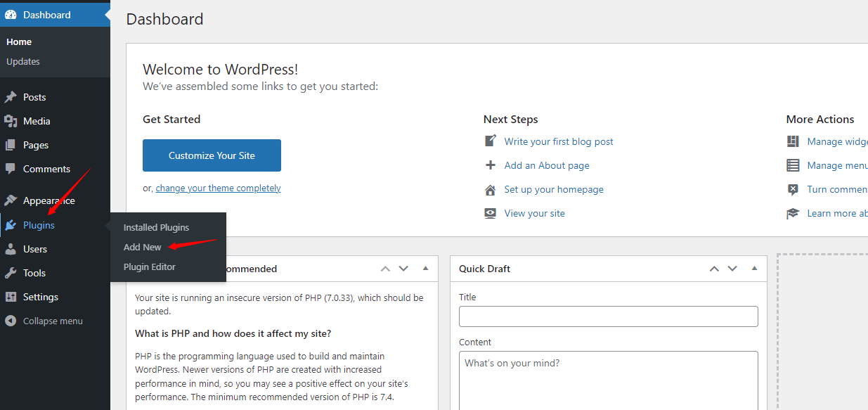The height and width of the screenshot is (410, 868).
Task: Open Dashboard in the admin sidebar
Action: point(55,15)
